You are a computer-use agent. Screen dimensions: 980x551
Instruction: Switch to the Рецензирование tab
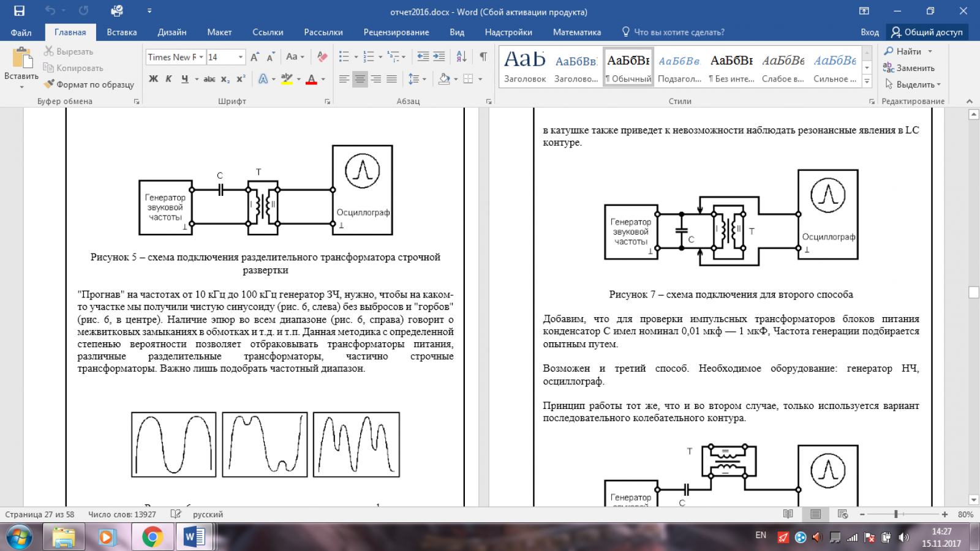click(x=396, y=32)
